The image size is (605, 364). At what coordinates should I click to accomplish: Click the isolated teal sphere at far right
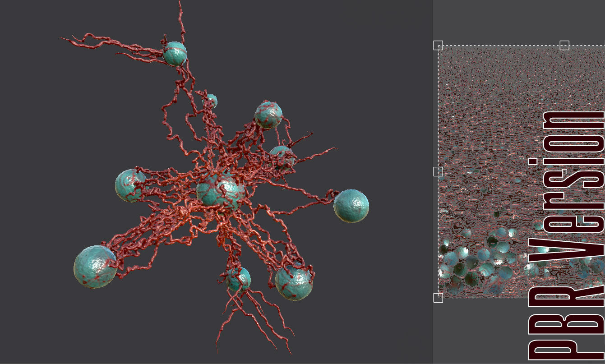351,206
